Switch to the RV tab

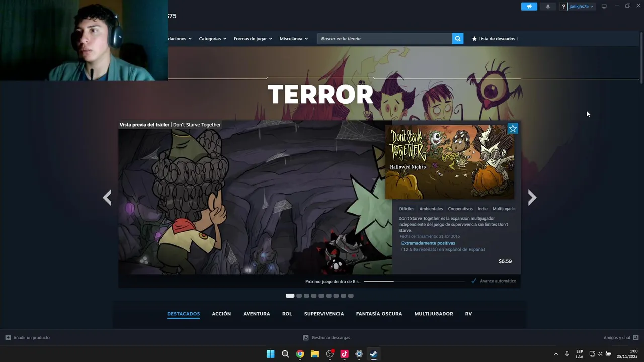tap(468, 314)
